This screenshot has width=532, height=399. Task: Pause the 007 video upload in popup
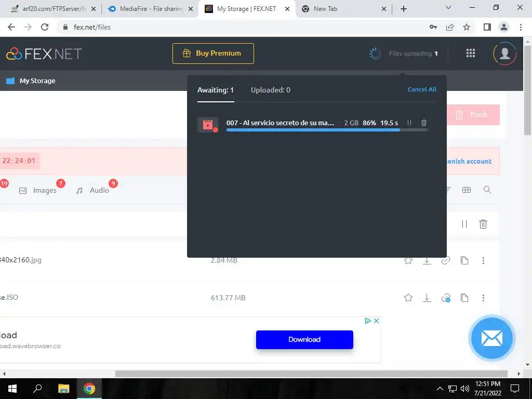[409, 123]
